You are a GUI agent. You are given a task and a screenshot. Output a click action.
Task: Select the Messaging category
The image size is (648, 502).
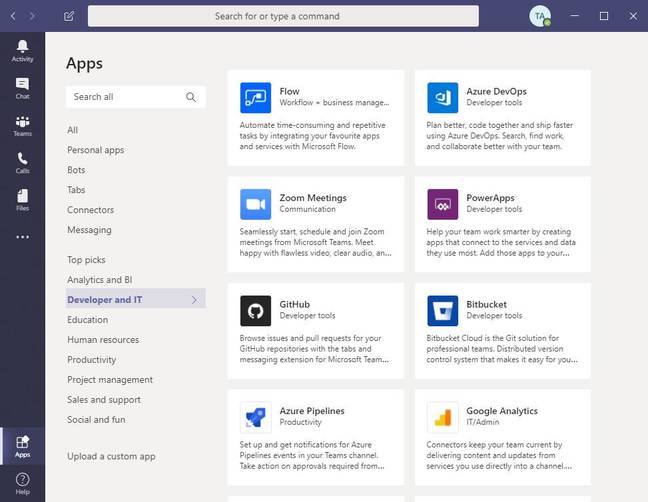click(89, 230)
